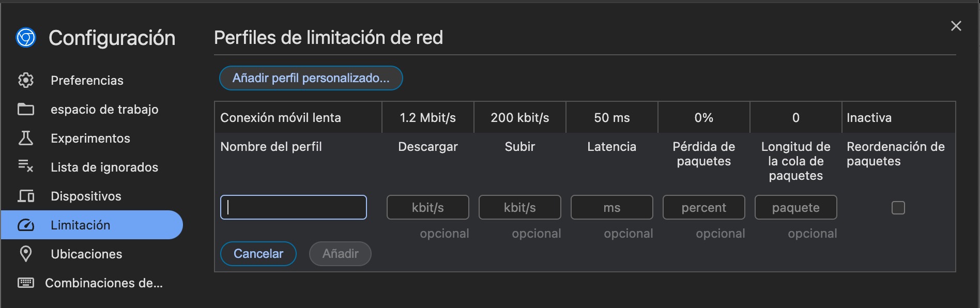This screenshot has height=308, width=980.
Task: Click the Pérdida de paquetes percent field
Action: coord(704,207)
